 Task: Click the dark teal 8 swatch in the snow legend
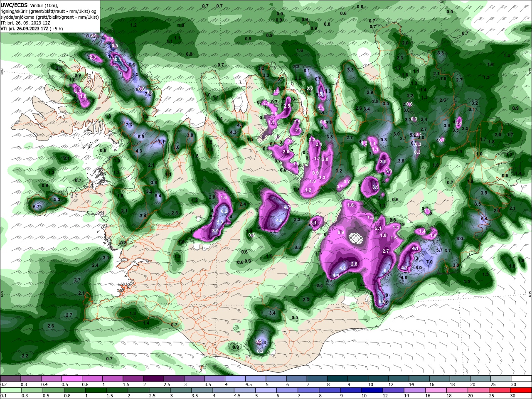coord(337,379)
